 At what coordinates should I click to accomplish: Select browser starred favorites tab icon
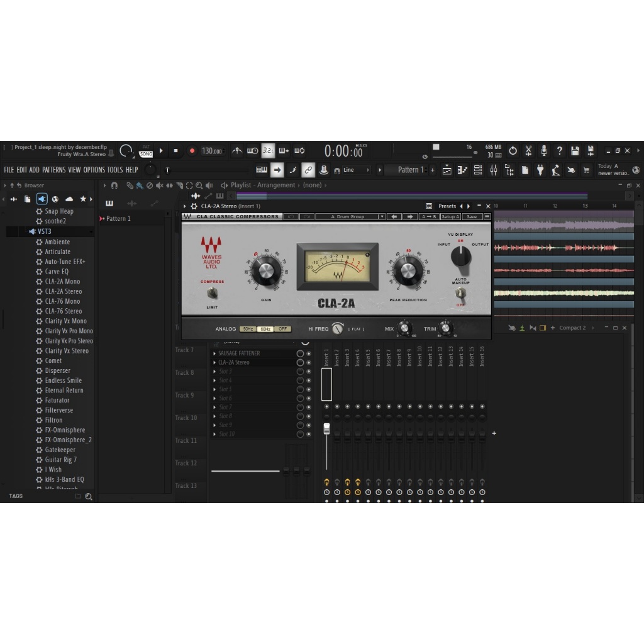(83, 199)
